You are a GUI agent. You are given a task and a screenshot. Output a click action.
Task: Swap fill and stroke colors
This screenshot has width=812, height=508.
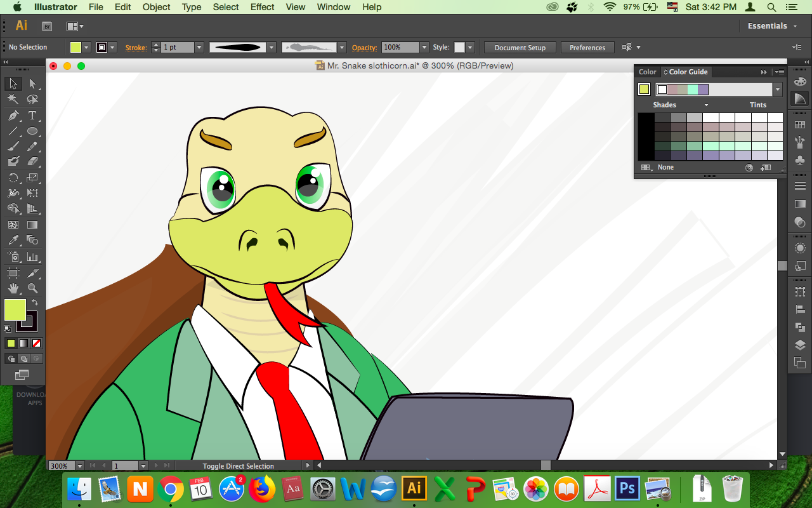click(35, 303)
